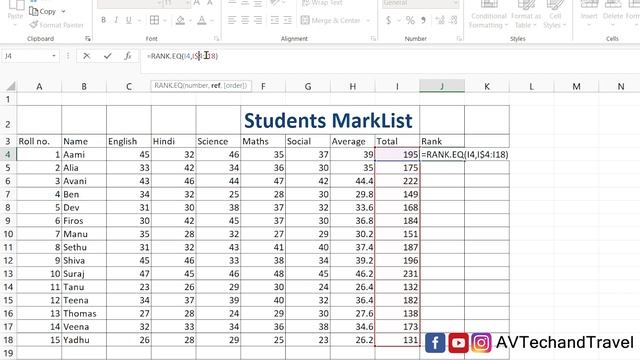This screenshot has width=640, height=360.
Task: Click cell J4 containing RANK.EQ formula
Action: point(442,154)
